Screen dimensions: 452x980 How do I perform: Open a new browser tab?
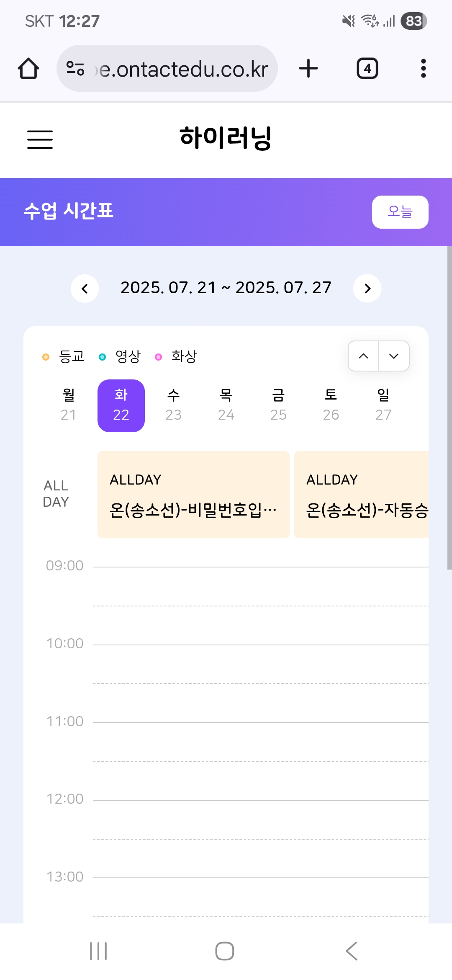pos(308,68)
